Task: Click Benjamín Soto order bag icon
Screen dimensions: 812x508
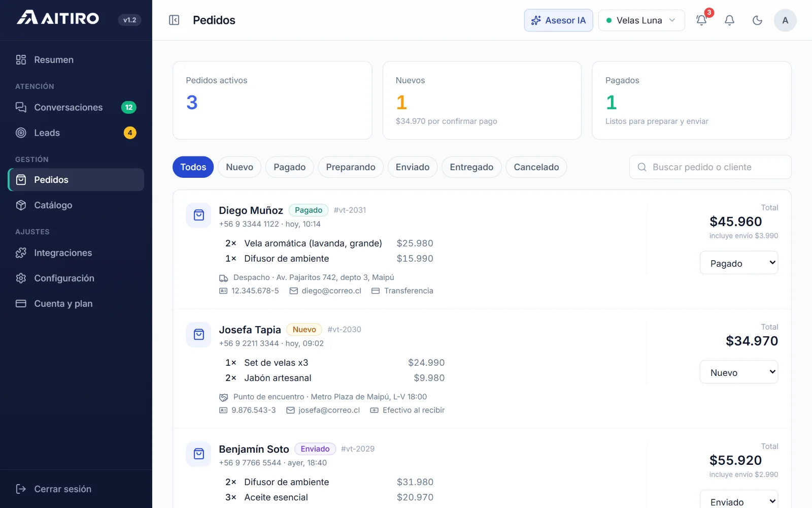Action: point(199,454)
